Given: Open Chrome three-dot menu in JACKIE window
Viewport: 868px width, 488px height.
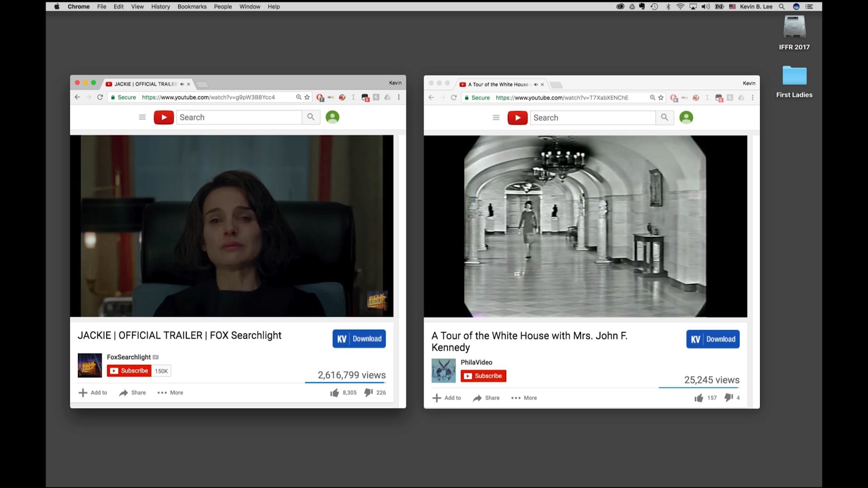Looking at the screenshot, I should click(399, 97).
